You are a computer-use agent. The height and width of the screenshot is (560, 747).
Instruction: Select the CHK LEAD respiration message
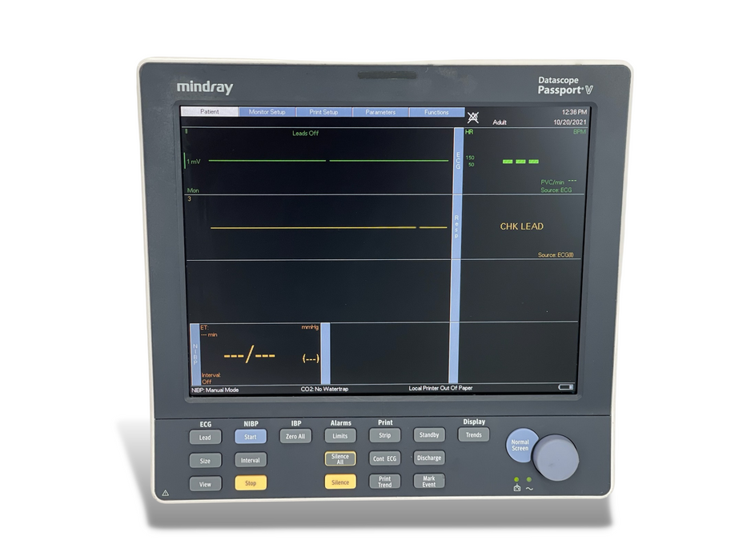tap(521, 226)
